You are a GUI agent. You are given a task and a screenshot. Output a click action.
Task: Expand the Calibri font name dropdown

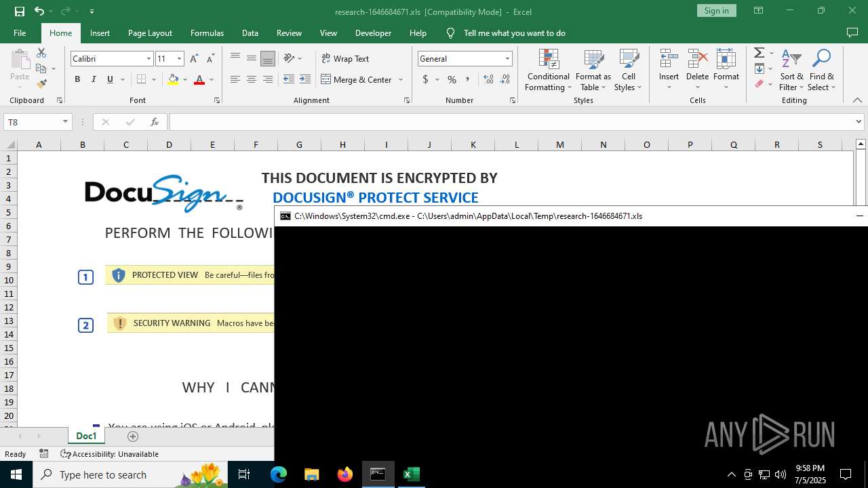[x=149, y=59]
